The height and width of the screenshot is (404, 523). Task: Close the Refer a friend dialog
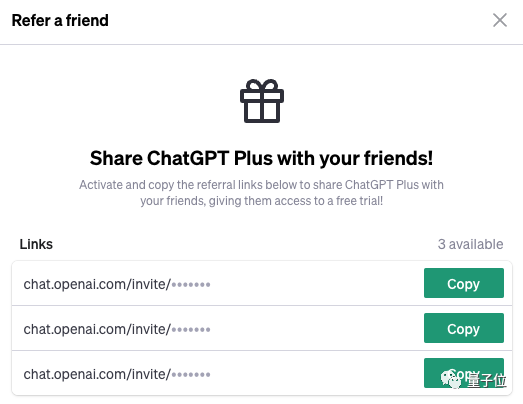500,20
